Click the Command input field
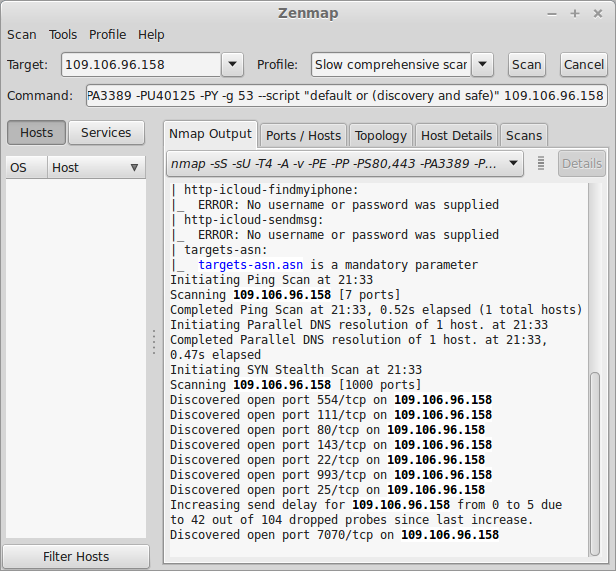Image resolution: width=616 pixels, height=571 pixels. 347,95
